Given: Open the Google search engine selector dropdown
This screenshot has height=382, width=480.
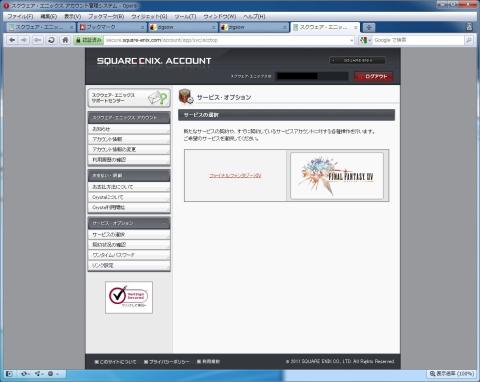Looking at the screenshot, I should click(x=366, y=40).
